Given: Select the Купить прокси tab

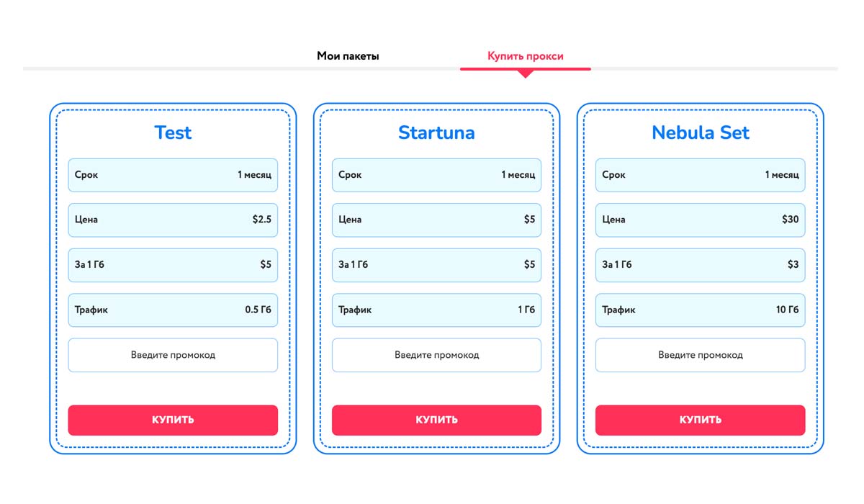Looking at the screenshot, I should [x=525, y=56].
